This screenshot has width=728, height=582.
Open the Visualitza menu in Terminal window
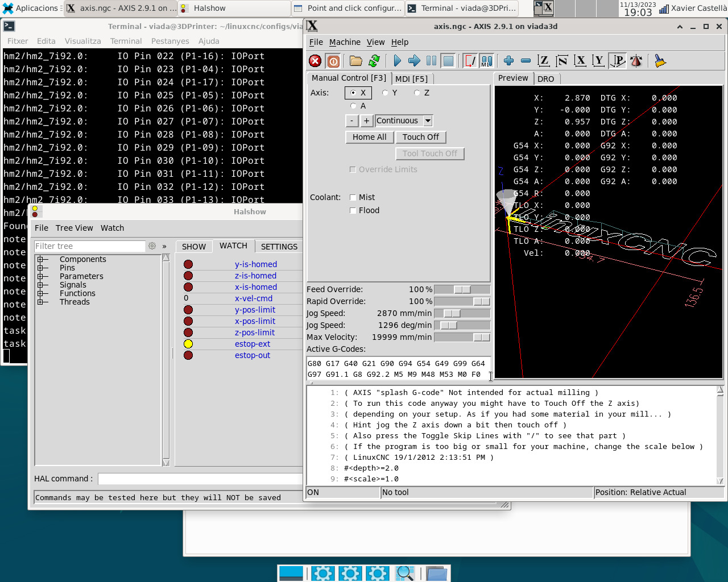click(x=83, y=41)
